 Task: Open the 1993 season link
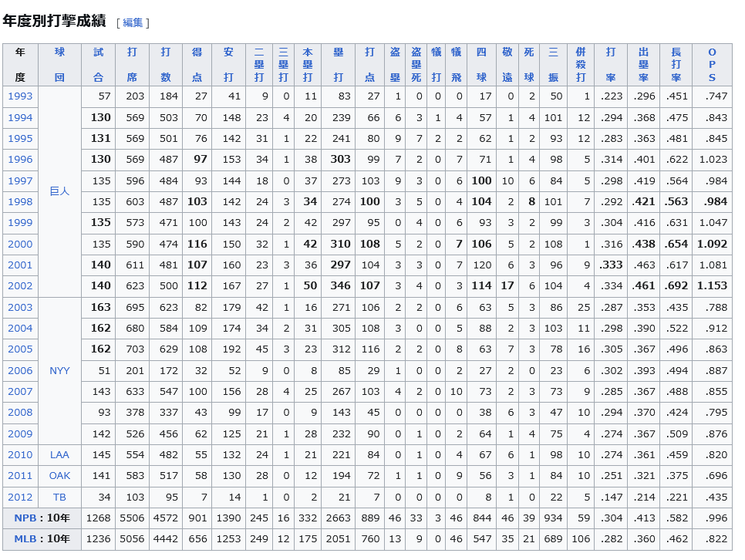click(20, 96)
